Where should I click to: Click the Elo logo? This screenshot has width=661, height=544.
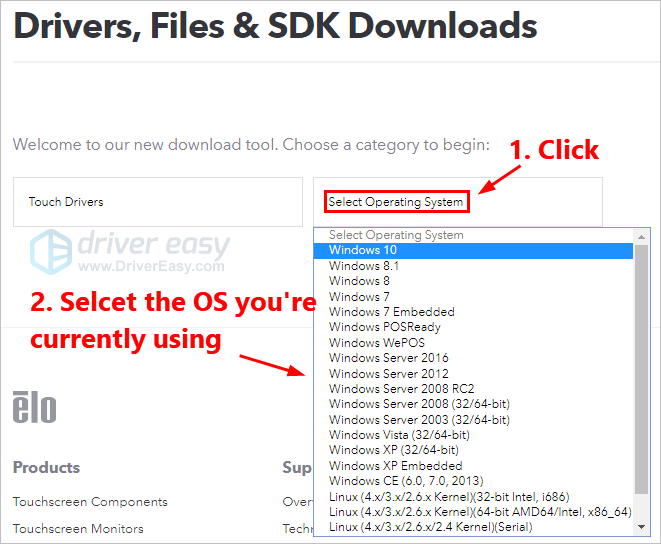[x=34, y=407]
